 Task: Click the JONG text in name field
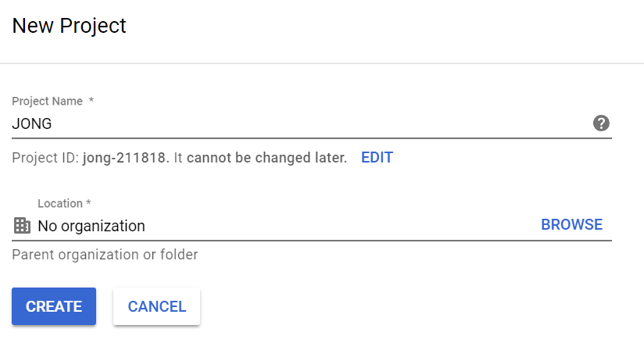coord(32,123)
